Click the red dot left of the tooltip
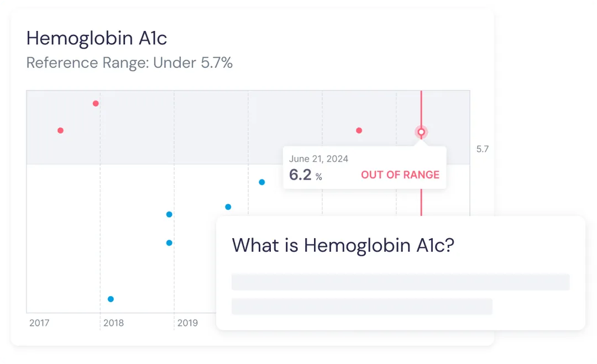 pos(359,130)
